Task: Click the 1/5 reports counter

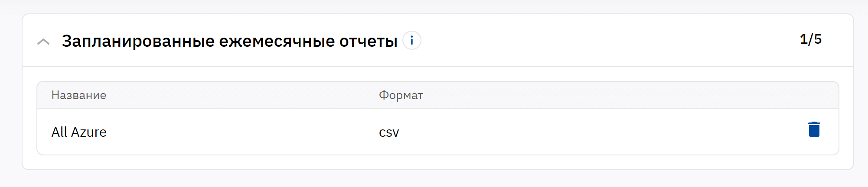Action: [810, 39]
